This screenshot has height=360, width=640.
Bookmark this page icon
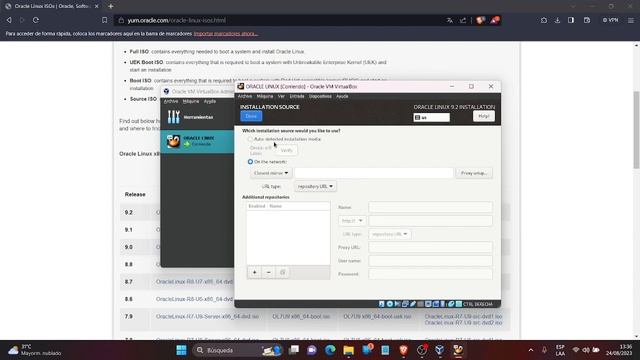104,20
